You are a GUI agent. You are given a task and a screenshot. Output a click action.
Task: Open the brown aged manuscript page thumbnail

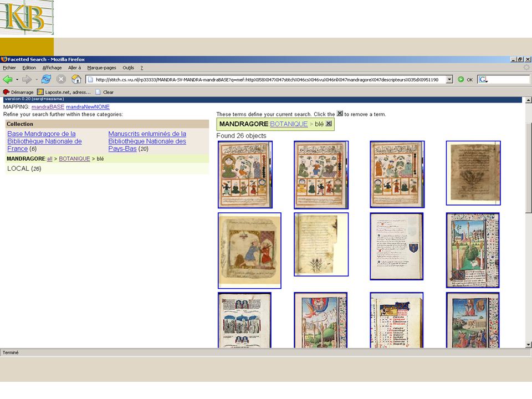pyautogui.click(x=473, y=173)
